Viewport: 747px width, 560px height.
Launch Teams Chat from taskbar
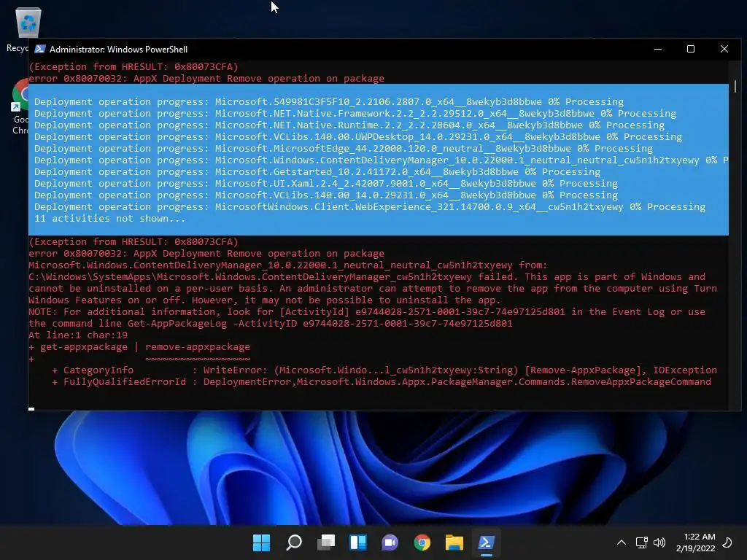coord(390,542)
